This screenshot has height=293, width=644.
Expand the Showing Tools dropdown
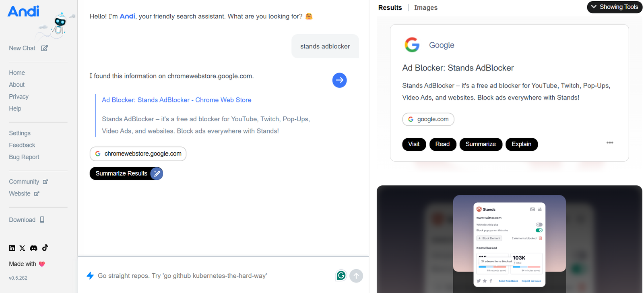tap(614, 7)
